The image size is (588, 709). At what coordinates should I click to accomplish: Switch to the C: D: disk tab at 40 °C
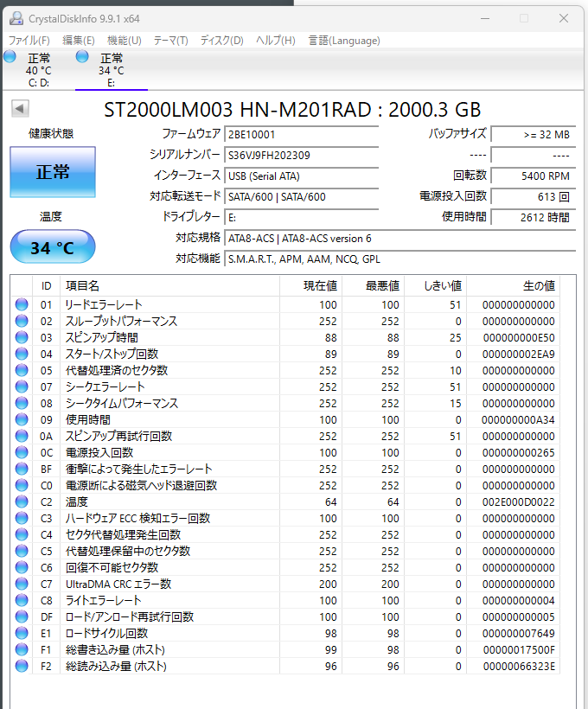(x=39, y=70)
